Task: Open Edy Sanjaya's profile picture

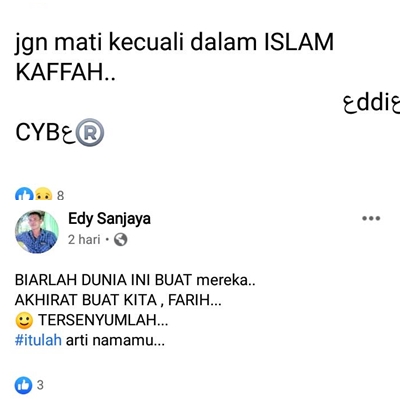Action: click(37, 232)
